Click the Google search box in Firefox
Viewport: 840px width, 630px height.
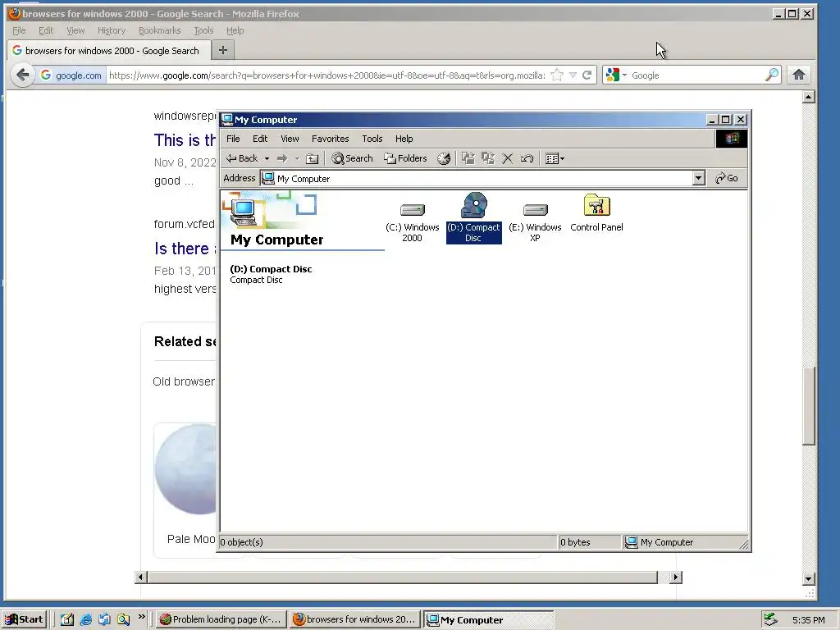pos(696,75)
